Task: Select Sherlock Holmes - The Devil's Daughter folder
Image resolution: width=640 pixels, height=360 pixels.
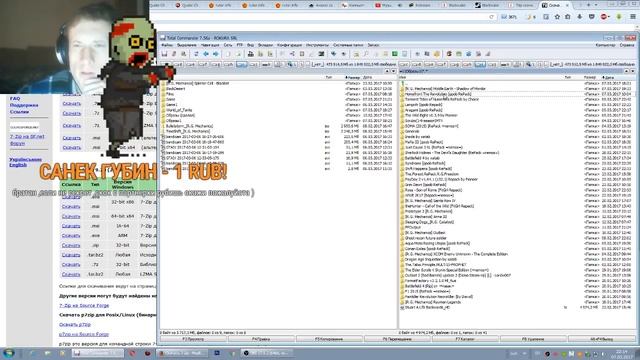Action: click(x=452, y=153)
